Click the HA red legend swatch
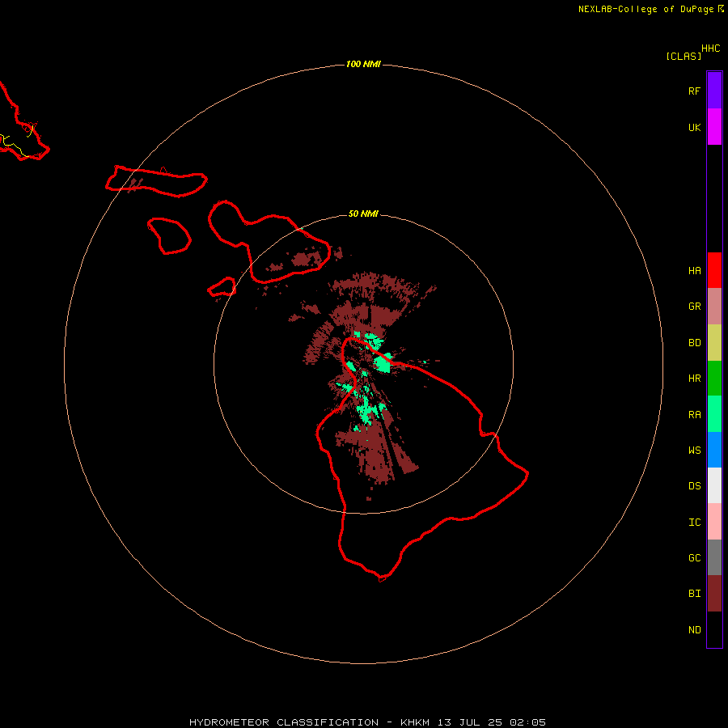Screen dimensions: 728x728 [x=714, y=270]
